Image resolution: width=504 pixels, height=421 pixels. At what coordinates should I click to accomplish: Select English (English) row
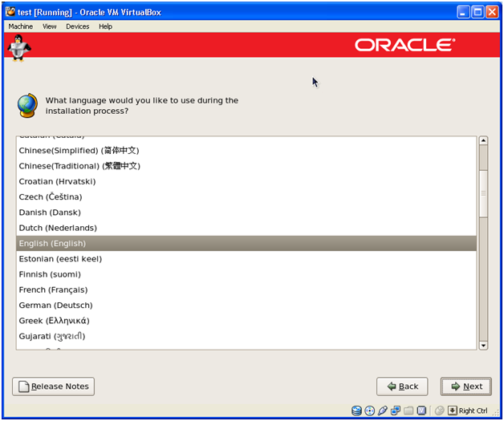[246, 244]
